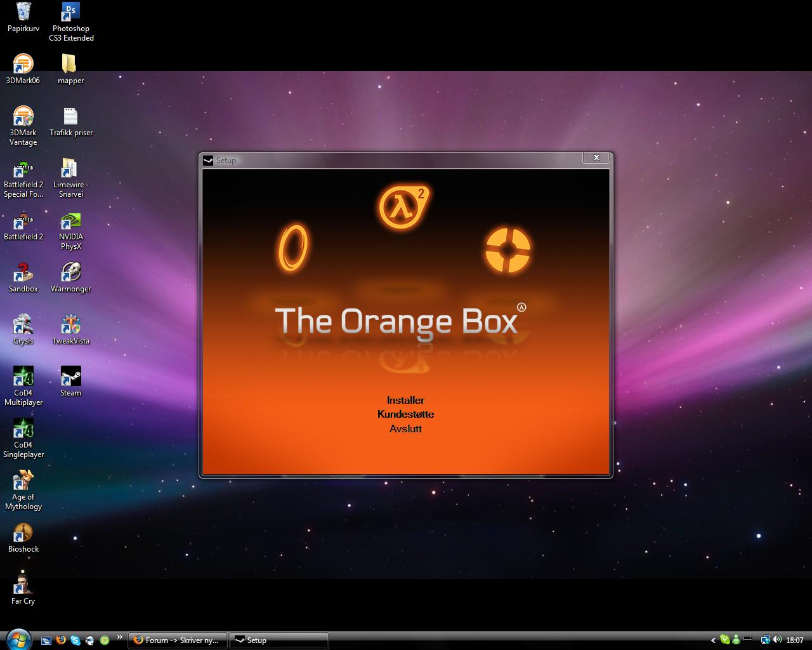Select the CoD4 Singleplayer shortcut
The width and height of the screenshot is (812, 650).
click(23, 438)
